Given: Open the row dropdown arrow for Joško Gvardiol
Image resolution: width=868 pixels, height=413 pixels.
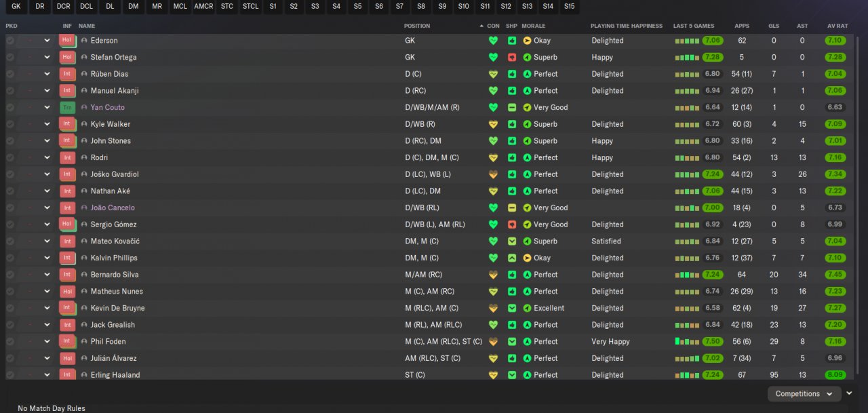Looking at the screenshot, I should (47, 174).
